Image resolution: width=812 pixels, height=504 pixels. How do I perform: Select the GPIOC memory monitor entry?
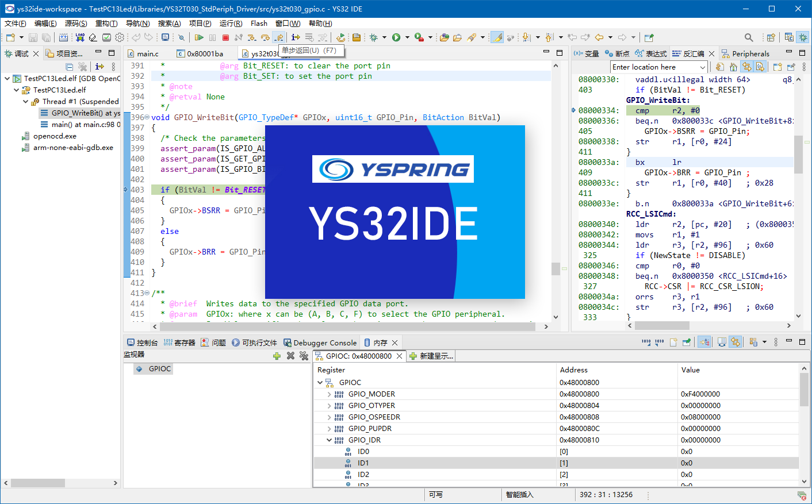154,369
